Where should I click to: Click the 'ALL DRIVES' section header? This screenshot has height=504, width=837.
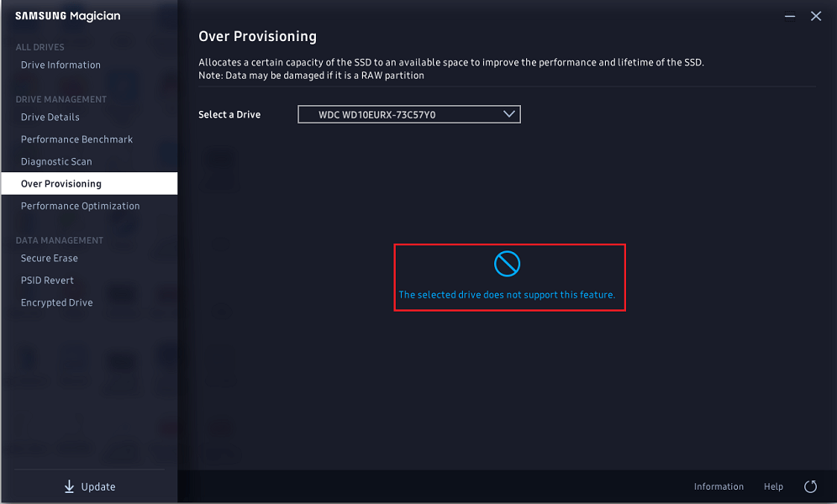point(39,48)
